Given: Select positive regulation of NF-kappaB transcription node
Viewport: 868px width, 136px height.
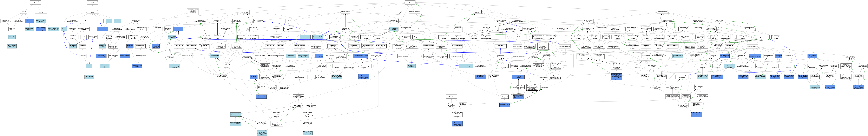Looking at the screenshot, I should (x=457, y=124).
